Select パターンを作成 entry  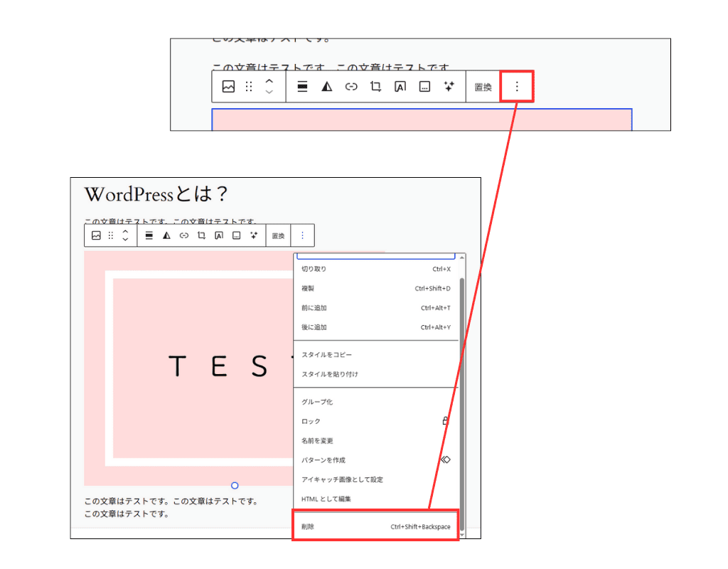[376, 460]
